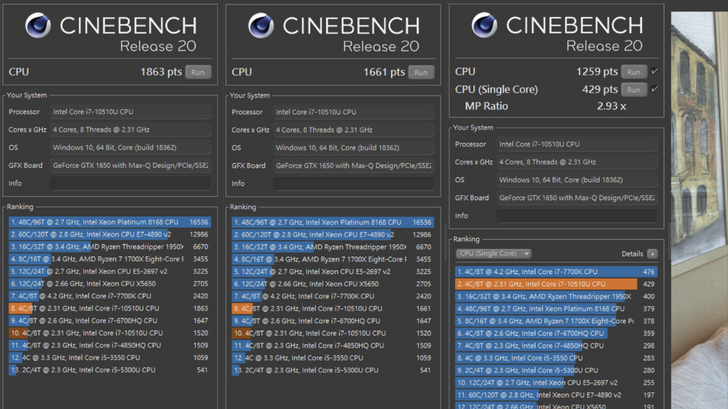Toggle the checkbox beside the 1259 pts CPU test
This screenshot has width=728, height=409.
point(655,72)
